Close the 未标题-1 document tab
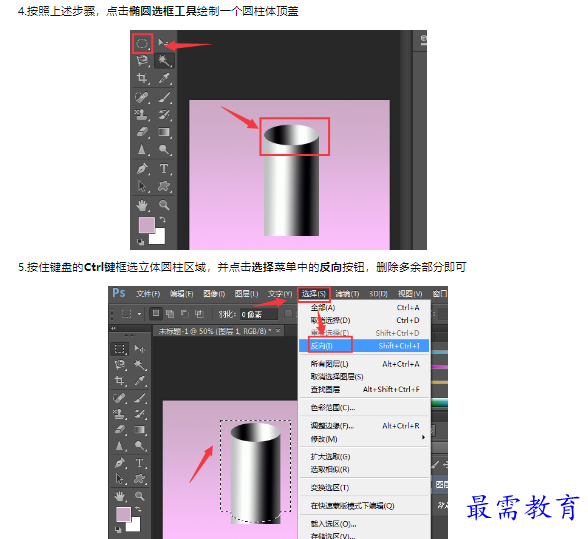 tap(278, 331)
